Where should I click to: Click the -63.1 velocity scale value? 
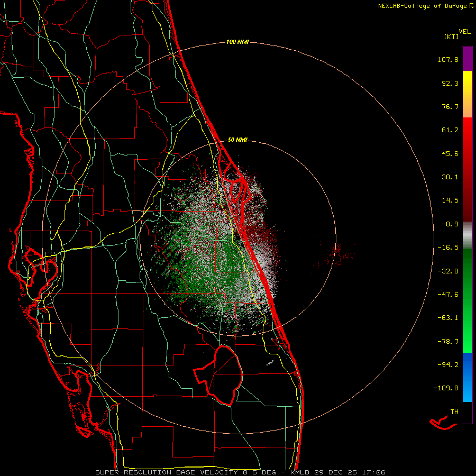(448, 318)
